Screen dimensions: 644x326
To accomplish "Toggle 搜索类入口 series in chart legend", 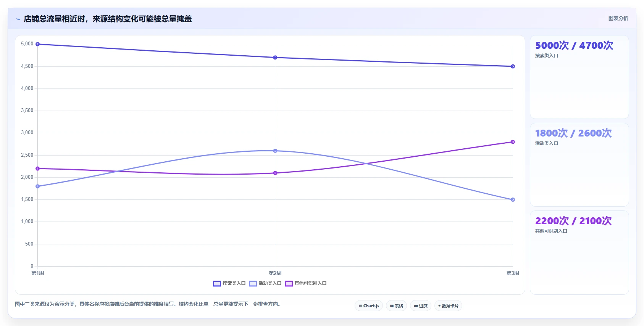I will click(229, 283).
